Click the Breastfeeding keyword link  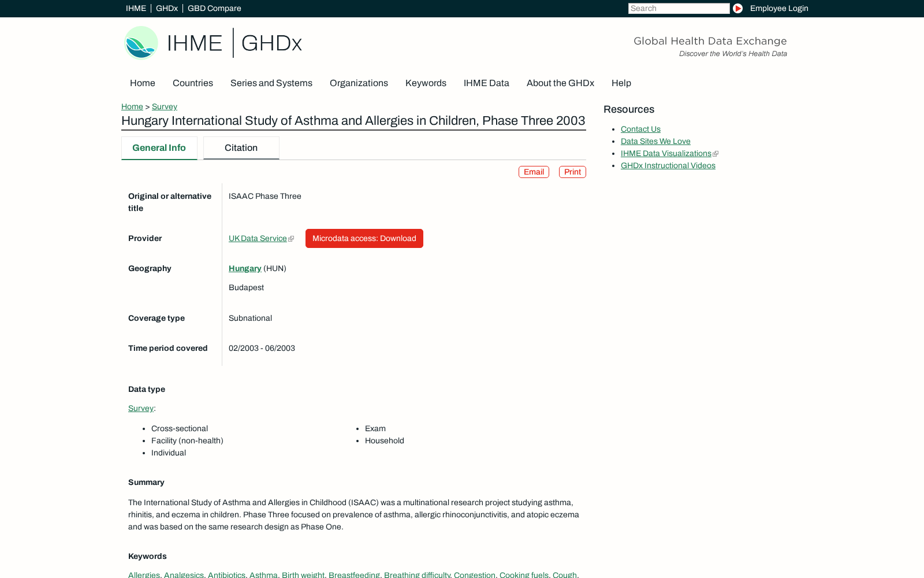coord(354,575)
